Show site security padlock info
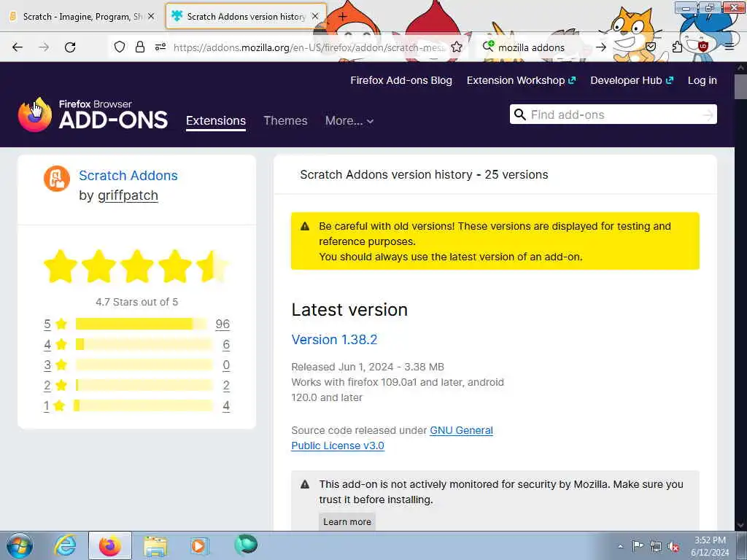This screenshot has width=747, height=560. click(x=139, y=47)
